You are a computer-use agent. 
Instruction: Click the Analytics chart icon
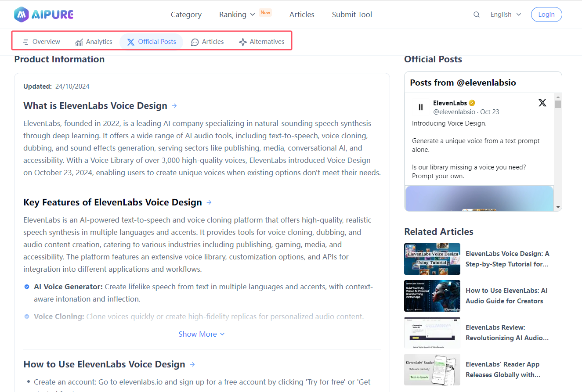79,42
